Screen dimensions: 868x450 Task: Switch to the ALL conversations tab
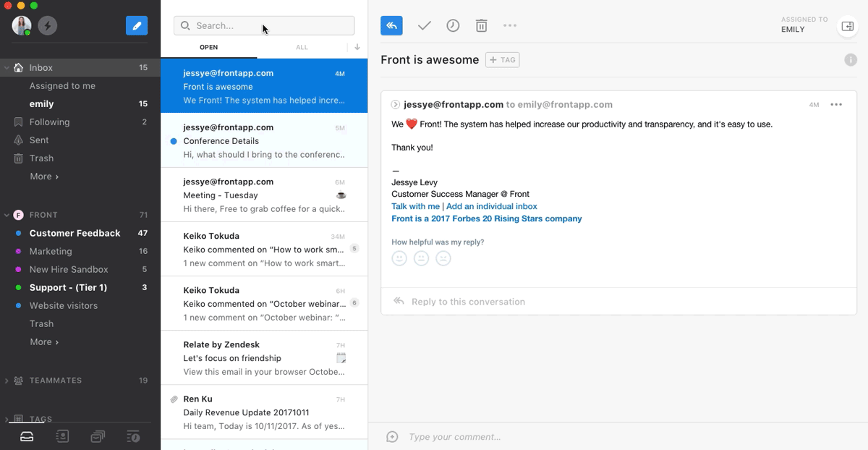coord(302,47)
